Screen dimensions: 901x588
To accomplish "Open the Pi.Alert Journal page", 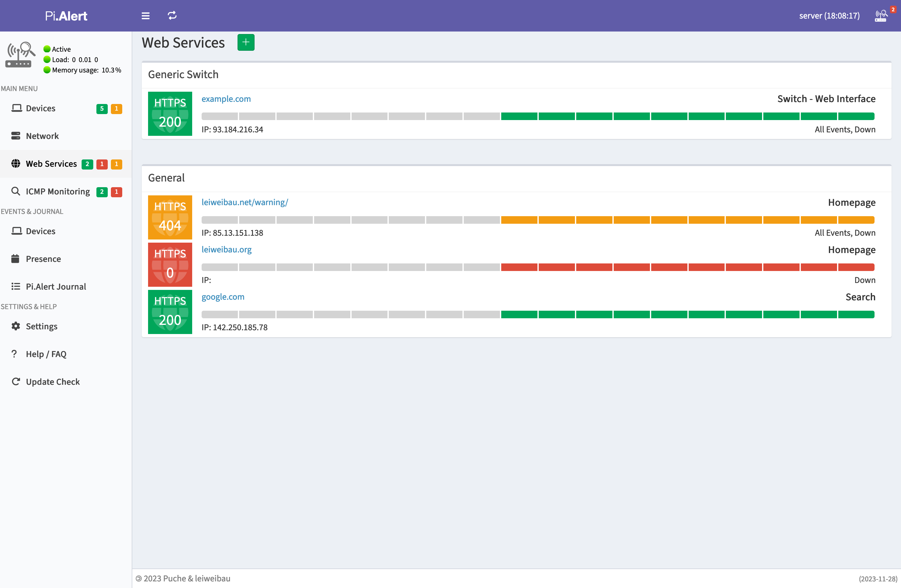I will pos(56,287).
